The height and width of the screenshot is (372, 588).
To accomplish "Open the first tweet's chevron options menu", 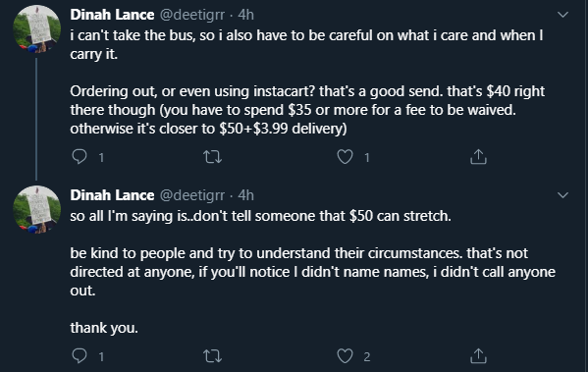I will point(562,15).
